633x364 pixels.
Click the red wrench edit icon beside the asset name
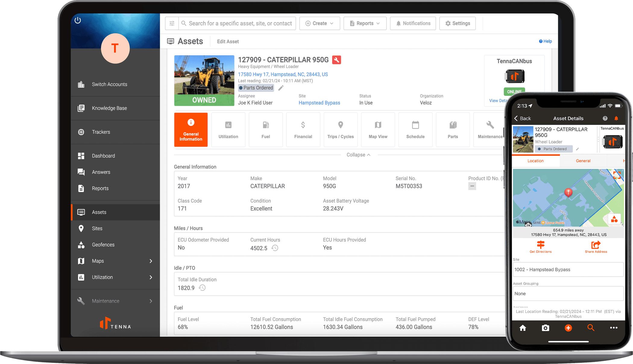(337, 60)
